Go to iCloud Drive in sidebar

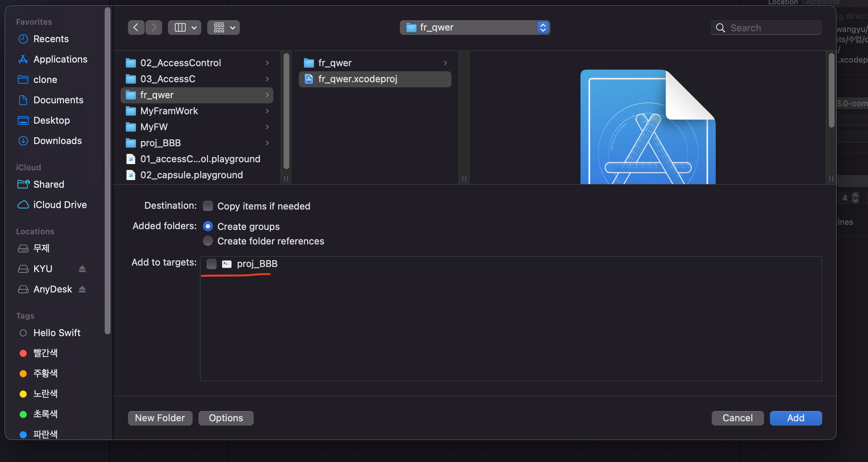coord(60,205)
